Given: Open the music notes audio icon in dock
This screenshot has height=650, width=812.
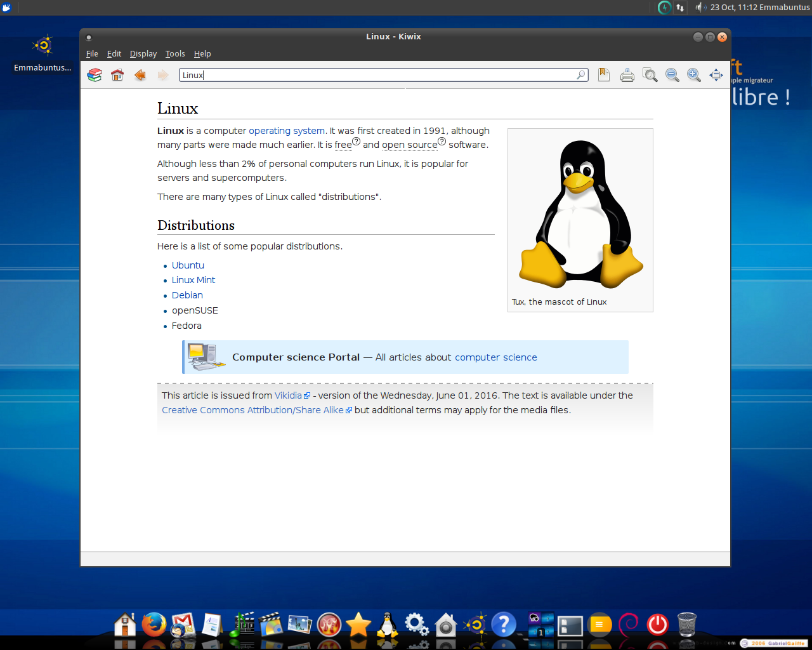Looking at the screenshot, I should click(x=242, y=625).
